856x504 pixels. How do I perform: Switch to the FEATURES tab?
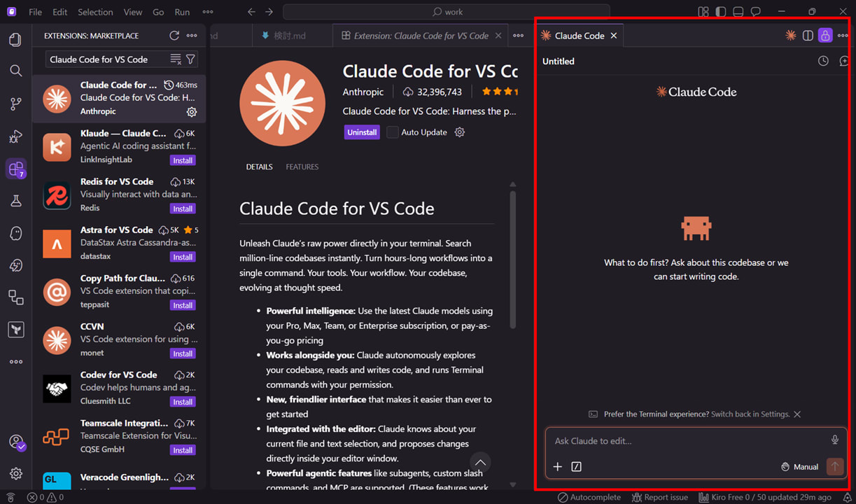(x=302, y=167)
